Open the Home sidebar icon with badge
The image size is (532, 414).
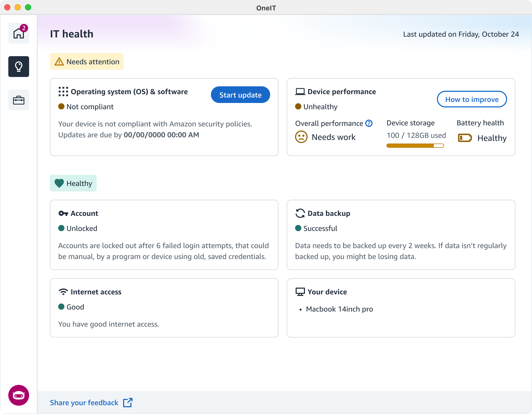tap(19, 33)
